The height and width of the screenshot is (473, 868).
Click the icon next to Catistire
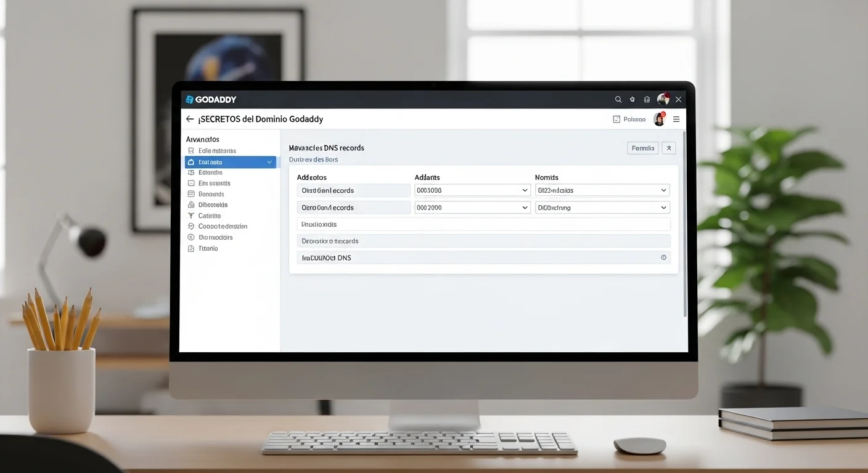(x=191, y=216)
